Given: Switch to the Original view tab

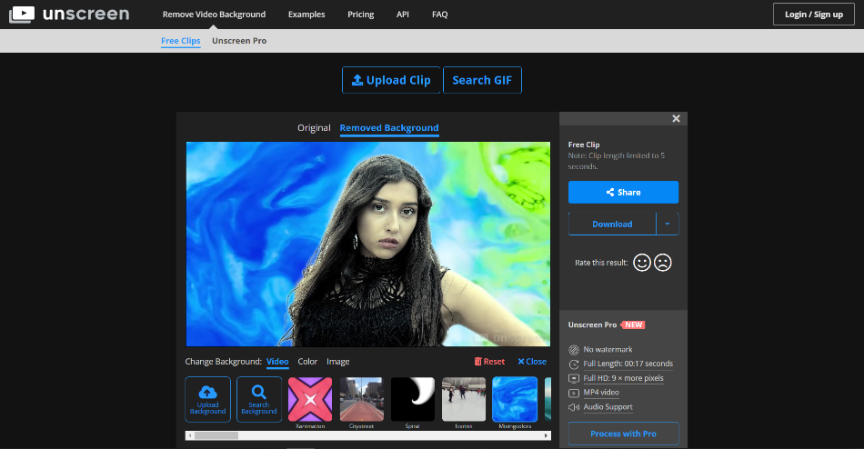Looking at the screenshot, I should [x=313, y=128].
